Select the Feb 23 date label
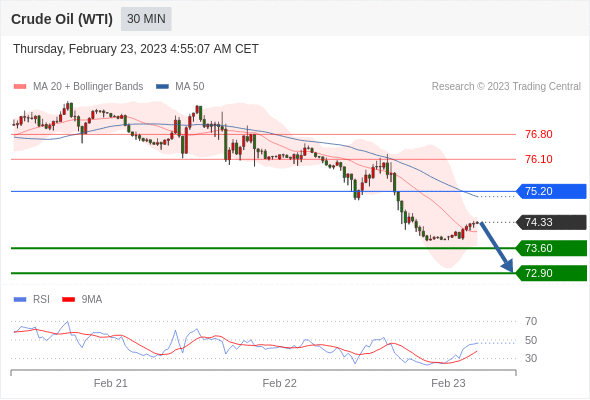This screenshot has height=400, width=590. click(x=448, y=383)
